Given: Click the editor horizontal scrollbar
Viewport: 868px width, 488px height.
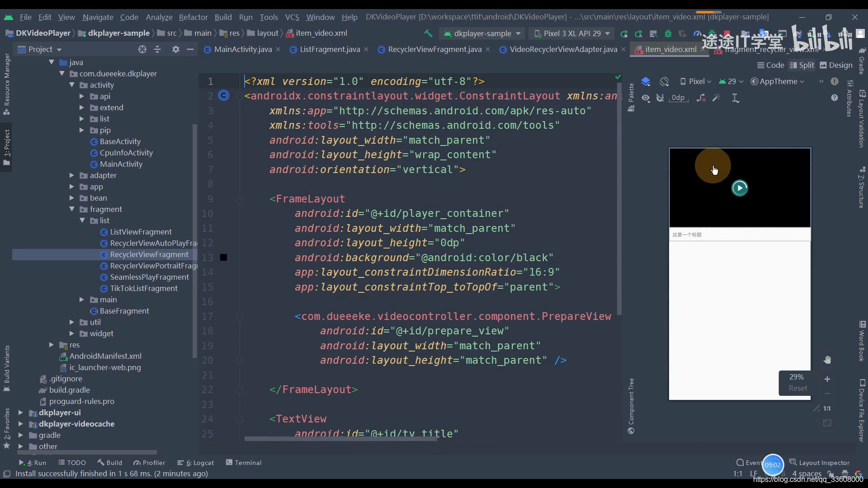Looking at the screenshot, I should coord(340,439).
